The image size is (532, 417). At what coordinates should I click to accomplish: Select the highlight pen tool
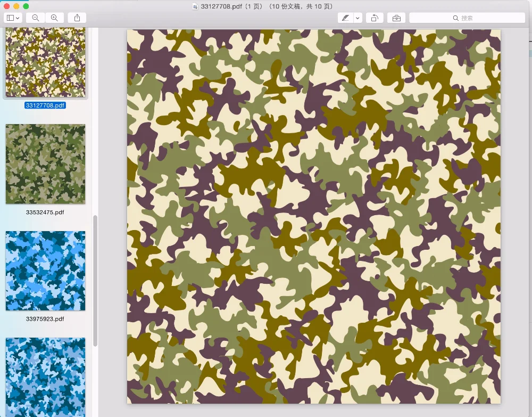point(345,18)
